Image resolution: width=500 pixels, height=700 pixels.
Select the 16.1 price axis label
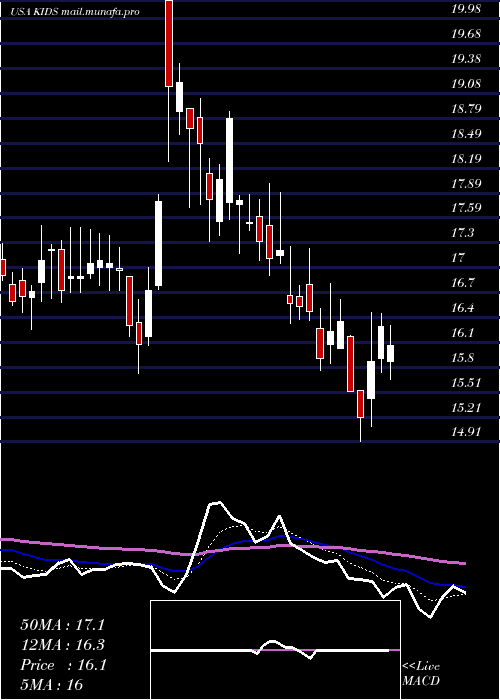tap(462, 333)
